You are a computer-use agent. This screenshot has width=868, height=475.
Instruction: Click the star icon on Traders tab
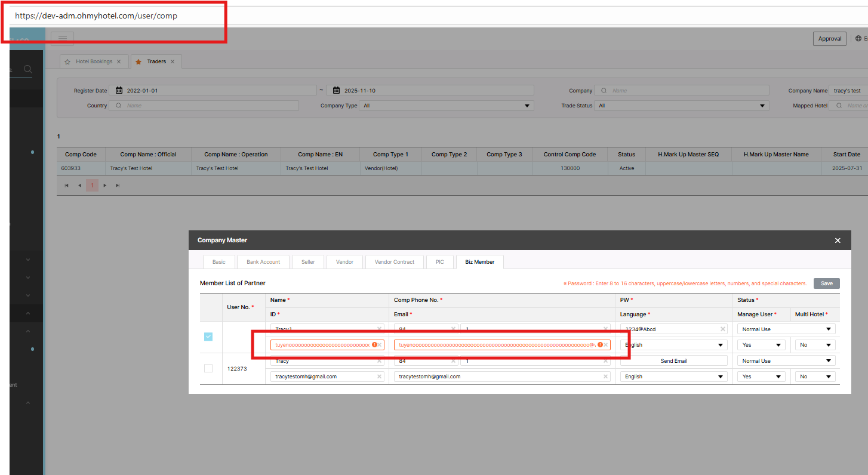(138, 61)
